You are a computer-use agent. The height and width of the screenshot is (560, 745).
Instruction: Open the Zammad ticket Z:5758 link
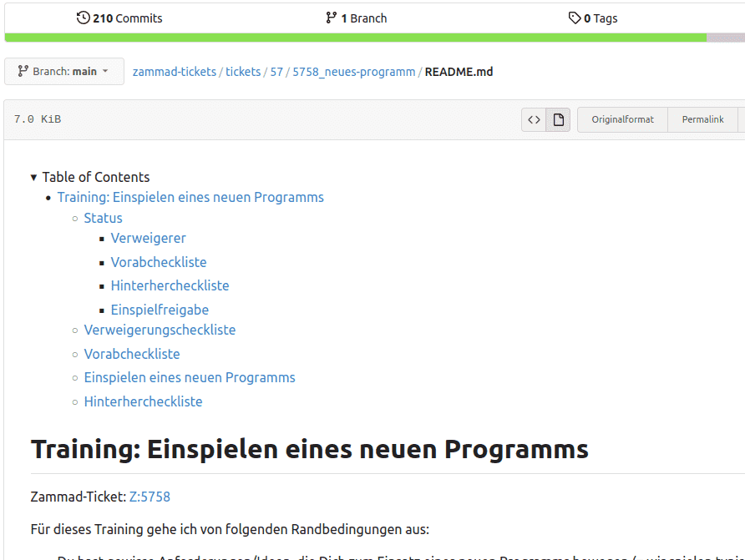150,496
